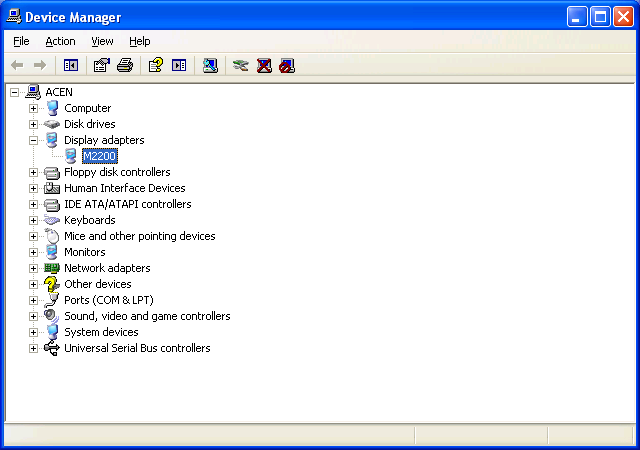Click the Device Manager title bar icon

coord(14,17)
